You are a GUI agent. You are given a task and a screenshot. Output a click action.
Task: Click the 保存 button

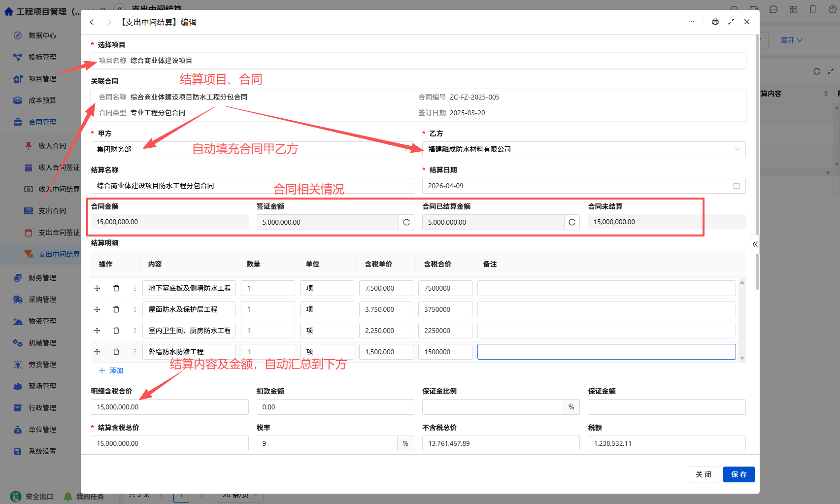[739, 474]
